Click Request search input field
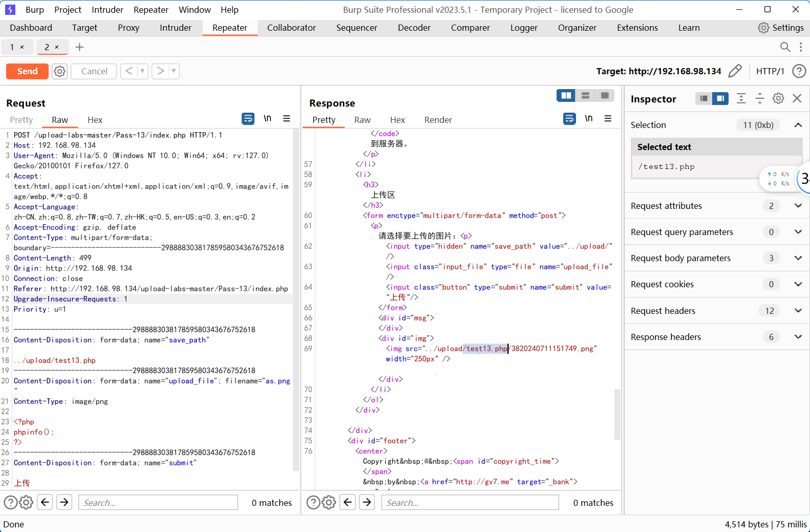Viewport: 810px width, 532px height. click(158, 503)
